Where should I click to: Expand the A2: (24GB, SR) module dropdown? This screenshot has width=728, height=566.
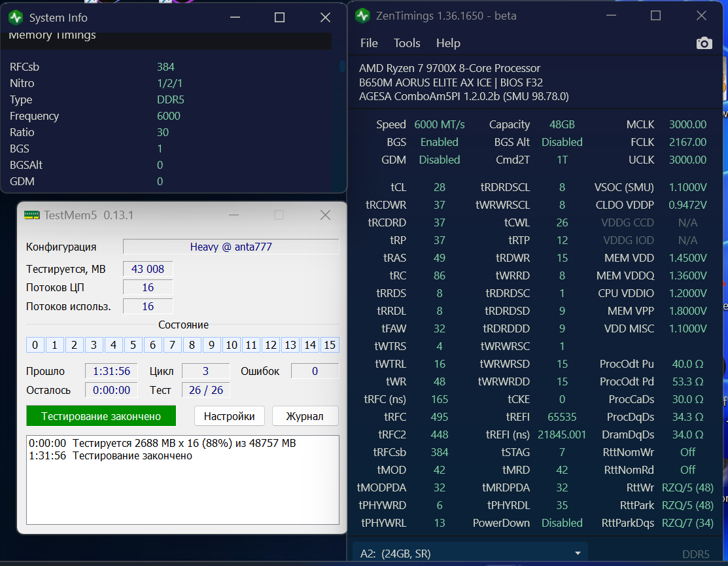(x=470, y=554)
